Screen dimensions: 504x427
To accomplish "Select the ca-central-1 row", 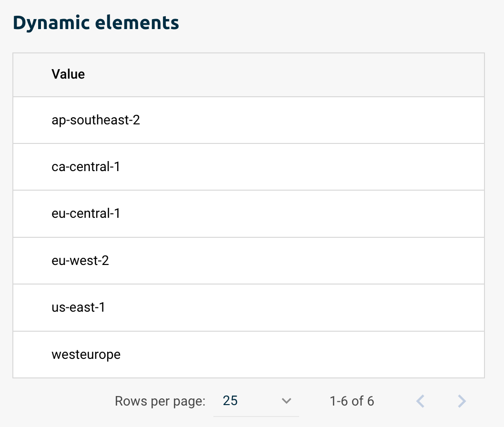I will point(249,167).
